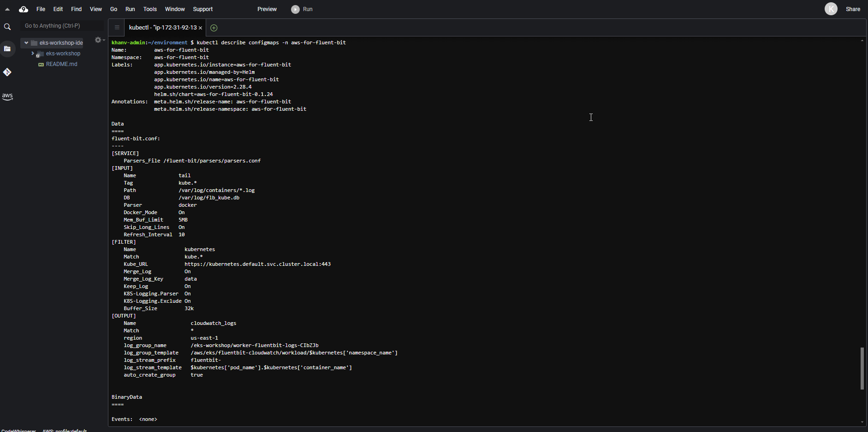Click the [INPUT] section header
868x432 pixels.
(x=122, y=168)
